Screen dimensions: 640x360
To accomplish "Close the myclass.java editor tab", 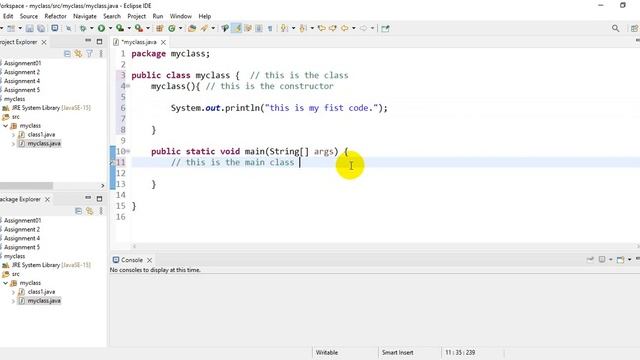I will tap(163, 42).
